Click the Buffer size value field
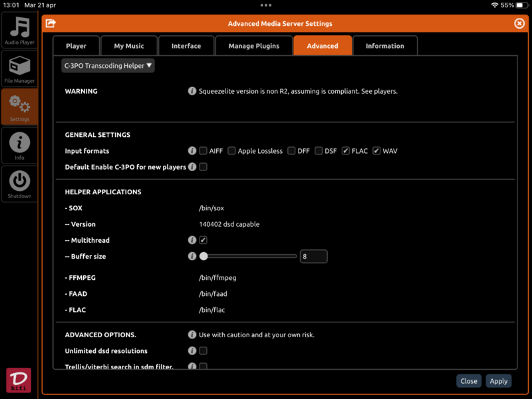The image size is (532, 399). pos(313,256)
